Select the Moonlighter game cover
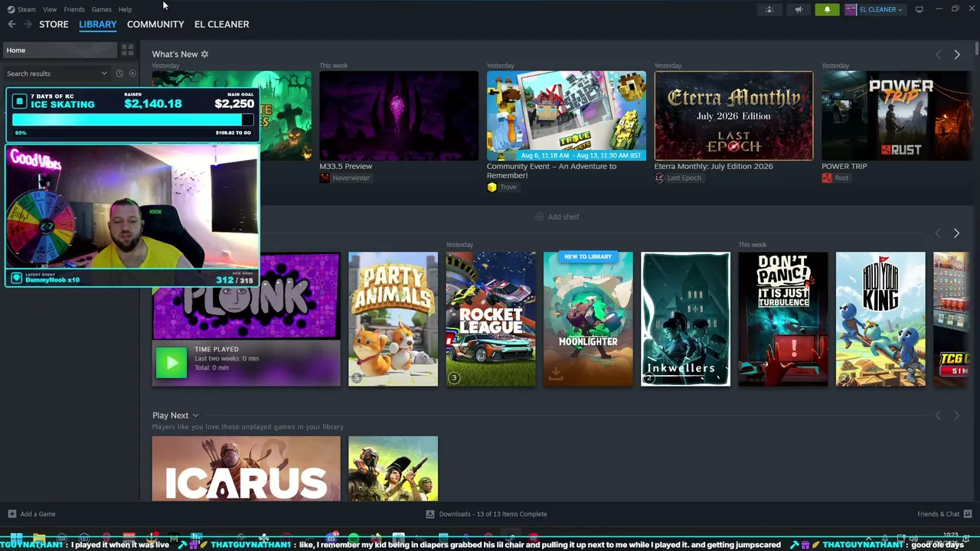Image resolution: width=980 pixels, height=551 pixels. pyautogui.click(x=588, y=319)
